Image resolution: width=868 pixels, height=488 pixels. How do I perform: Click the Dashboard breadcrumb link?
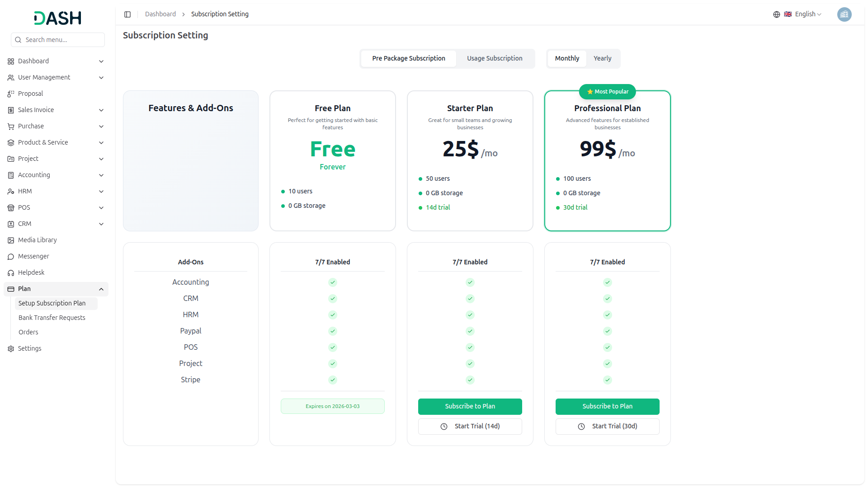160,14
